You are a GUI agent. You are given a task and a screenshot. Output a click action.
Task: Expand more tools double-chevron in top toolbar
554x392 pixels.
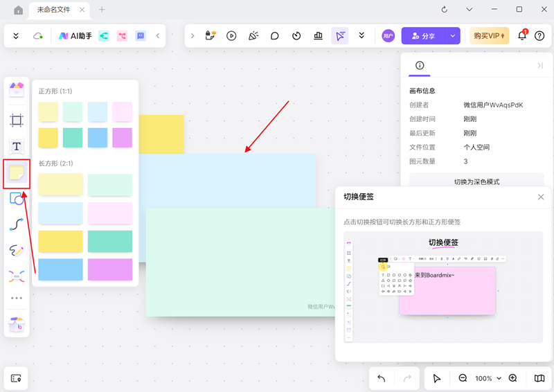361,36
